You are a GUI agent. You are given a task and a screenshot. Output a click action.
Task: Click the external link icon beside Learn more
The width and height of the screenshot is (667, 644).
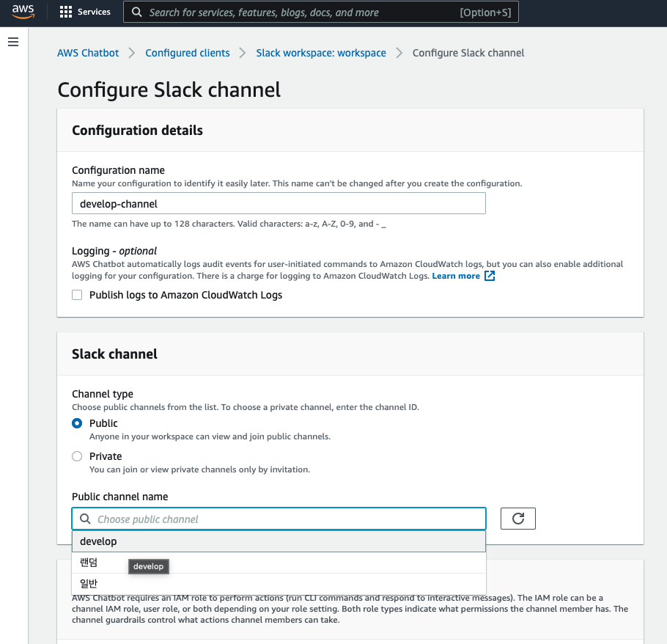pos(490,276)
